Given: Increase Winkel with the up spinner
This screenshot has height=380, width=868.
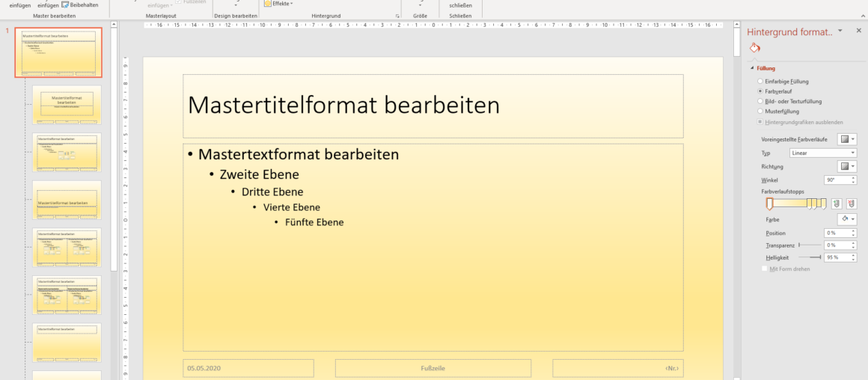Looking at the screenshot, I should coord(853,178).
